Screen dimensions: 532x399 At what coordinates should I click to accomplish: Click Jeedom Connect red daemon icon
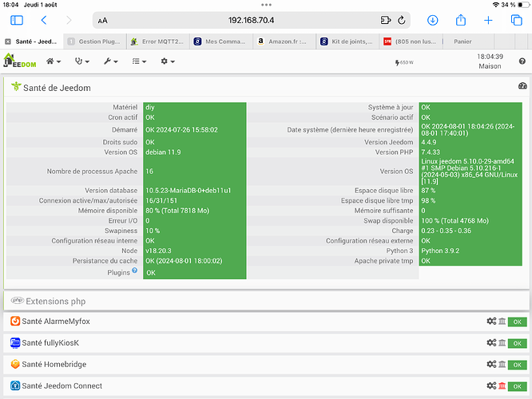coord(502,385)
